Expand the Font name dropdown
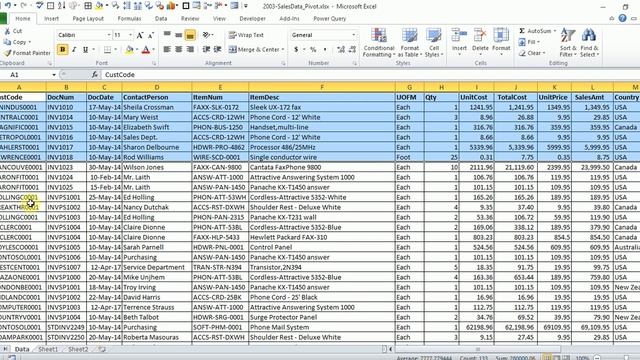 point(109,35)
